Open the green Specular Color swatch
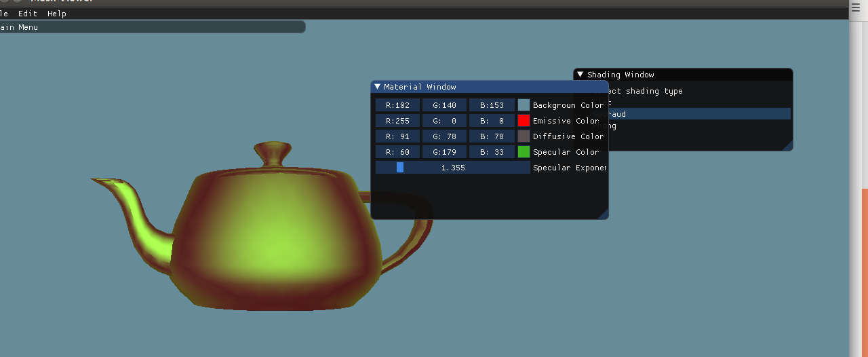This screenshot has width=868, height=357. [x=524, y=152]
